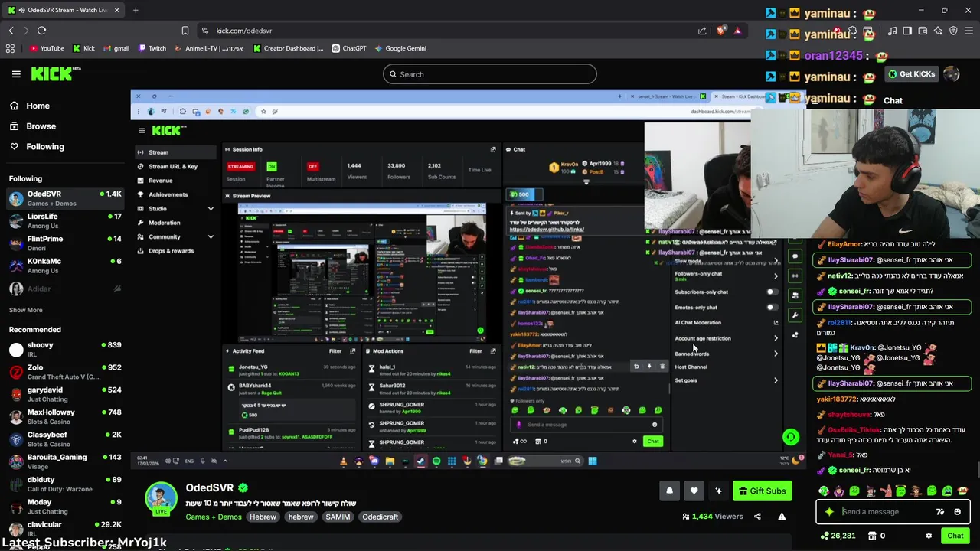Bookmark this page in the address bar
This screenshot has width=980, height=551.
[x=185, y=31]
